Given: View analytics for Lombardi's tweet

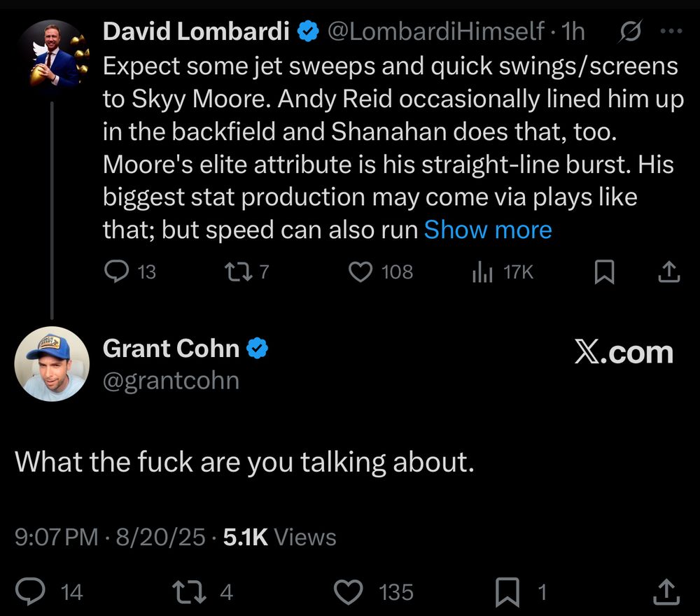Looking at the screenshot, I should coord(483,272).
